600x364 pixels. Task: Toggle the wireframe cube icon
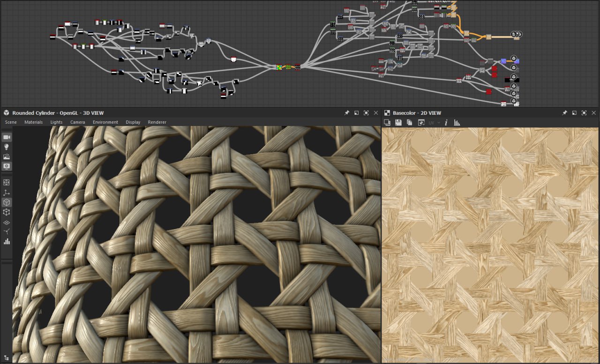tap(7, 212)
